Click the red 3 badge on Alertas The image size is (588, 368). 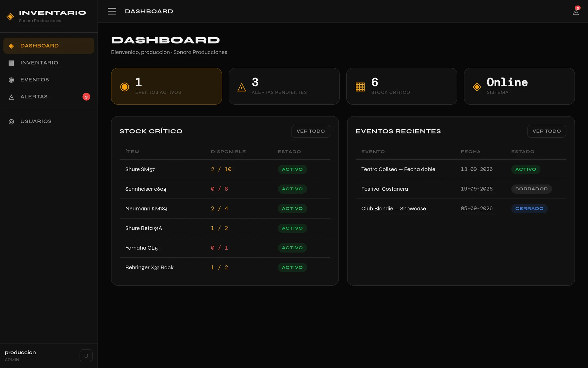[86, 97]
